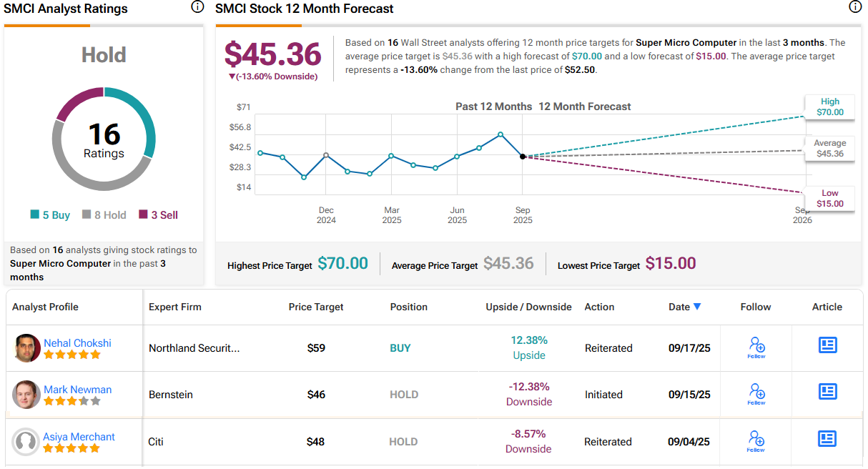Screen dimensions: 868x469
Task: Open Mark Newman's article icon
Action: click(827, 391)
